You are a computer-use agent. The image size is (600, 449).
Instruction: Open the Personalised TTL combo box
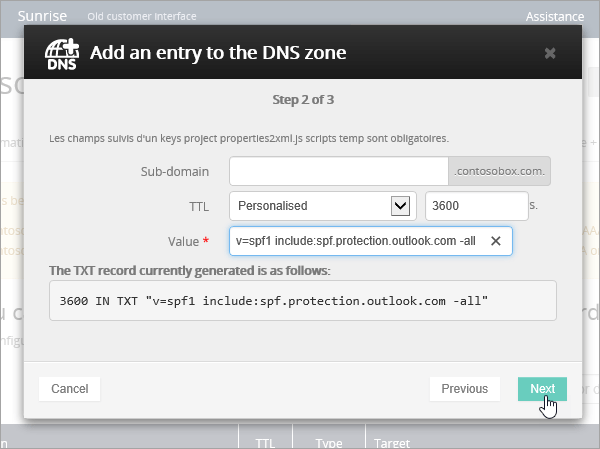310,206
